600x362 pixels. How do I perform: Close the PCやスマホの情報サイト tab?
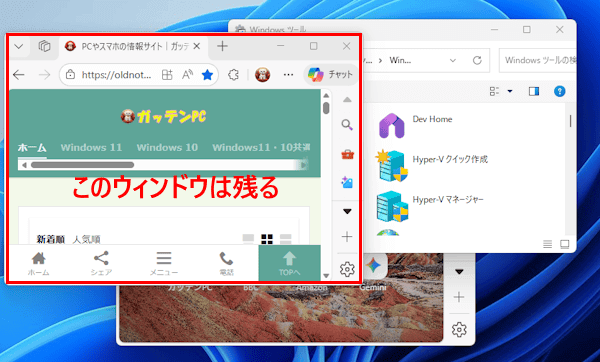coord(197,46)
